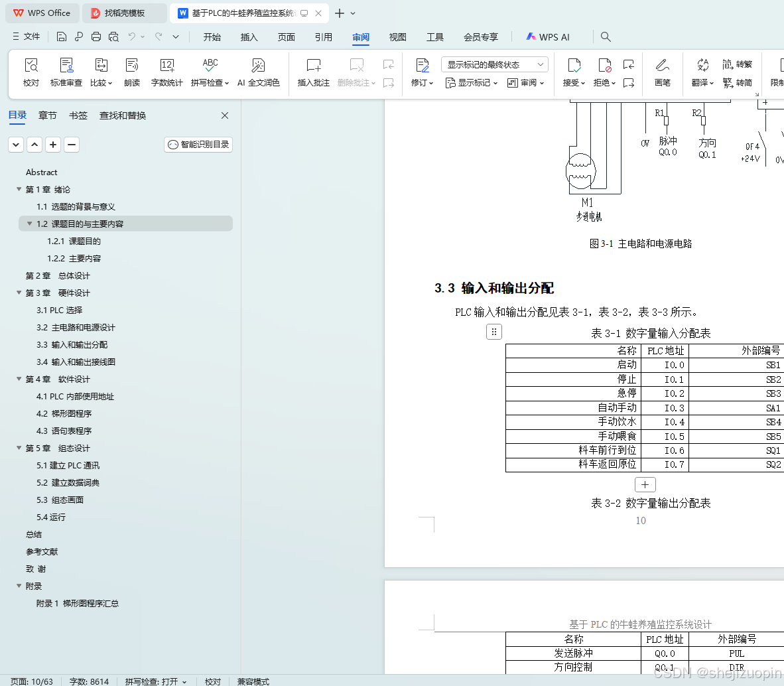Open Print Preview icon

pos(113,36)
